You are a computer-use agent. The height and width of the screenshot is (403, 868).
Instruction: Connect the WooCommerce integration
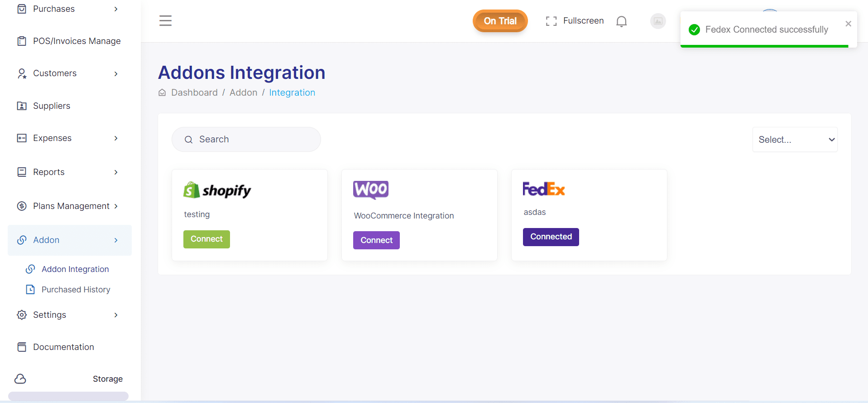[x=376, y=240]
